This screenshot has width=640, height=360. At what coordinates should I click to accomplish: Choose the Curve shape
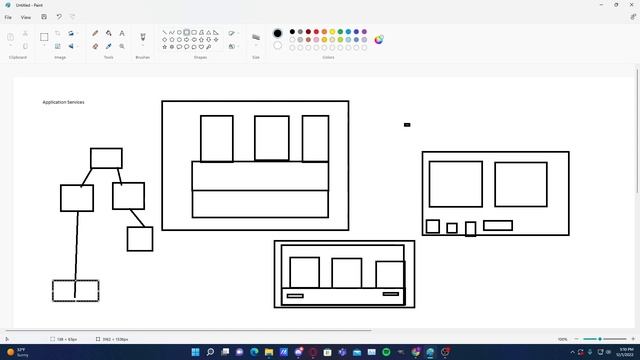172,32
